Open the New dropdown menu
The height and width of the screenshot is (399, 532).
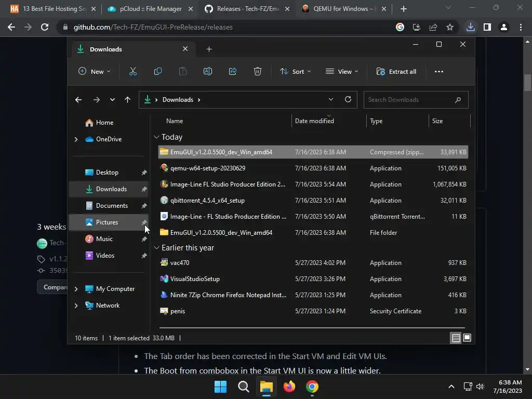click(95, 71)
